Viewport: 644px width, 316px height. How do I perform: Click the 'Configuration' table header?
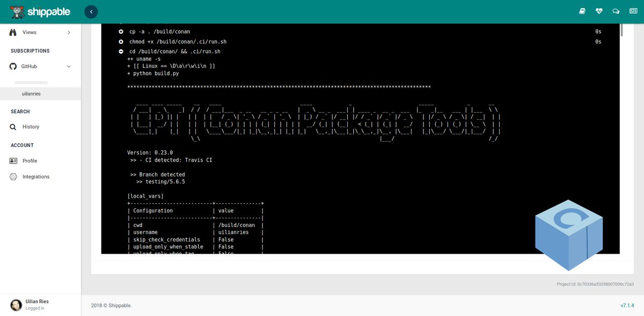pos(153,211)
